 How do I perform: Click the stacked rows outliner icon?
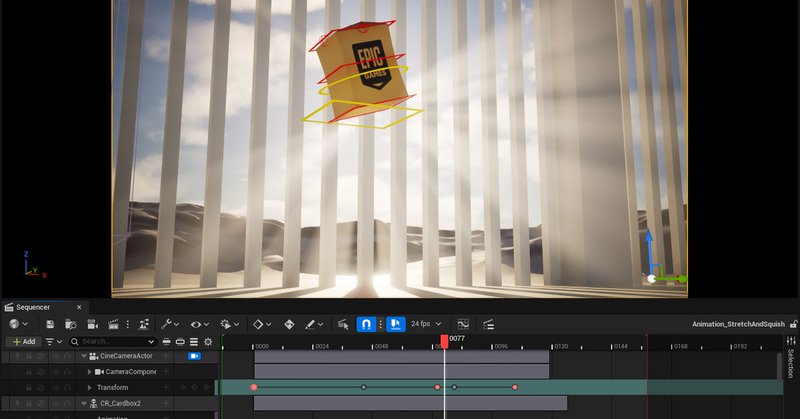tap(194, 341)
